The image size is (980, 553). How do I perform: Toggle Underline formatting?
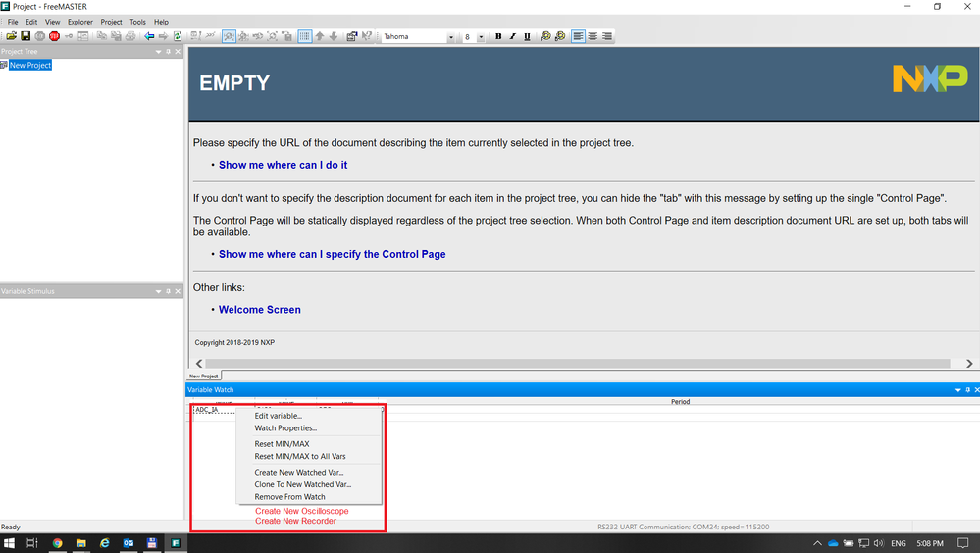pyautogui.click(x=527, y=36)
